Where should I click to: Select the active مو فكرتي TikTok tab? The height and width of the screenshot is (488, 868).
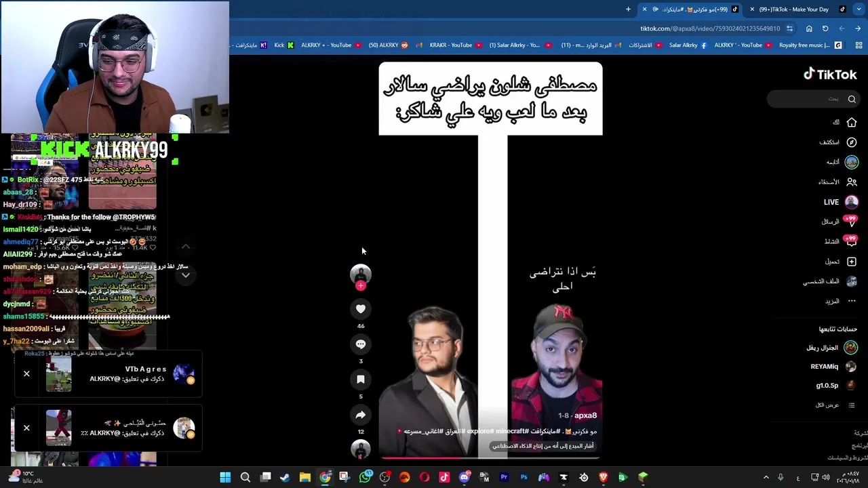pyautogui.click(x=692, y=9)
